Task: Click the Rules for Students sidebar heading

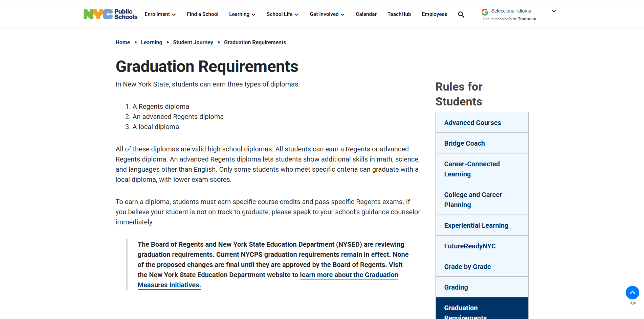Action: pos(459,94)
